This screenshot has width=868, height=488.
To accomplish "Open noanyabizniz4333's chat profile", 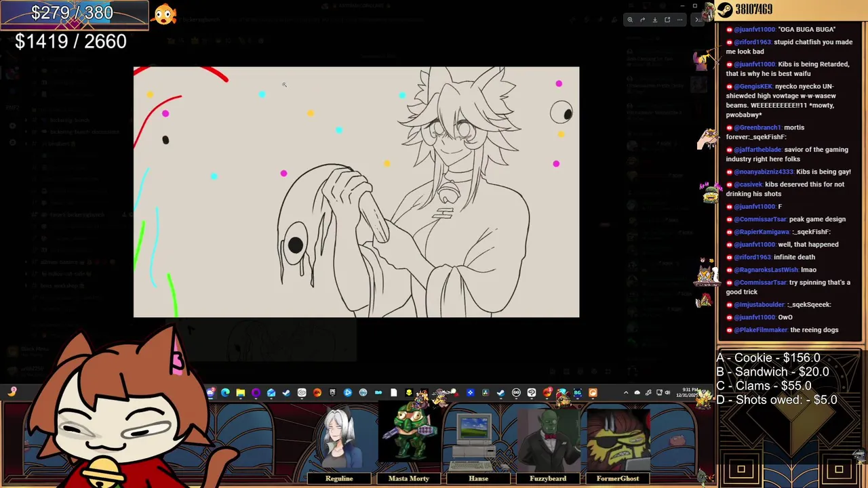I will click(x=764, y=171).
